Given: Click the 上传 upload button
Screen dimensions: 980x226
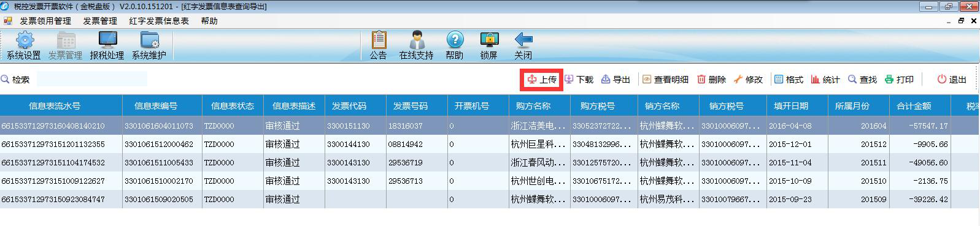Looking at the screenshot, I should (542, 80).
